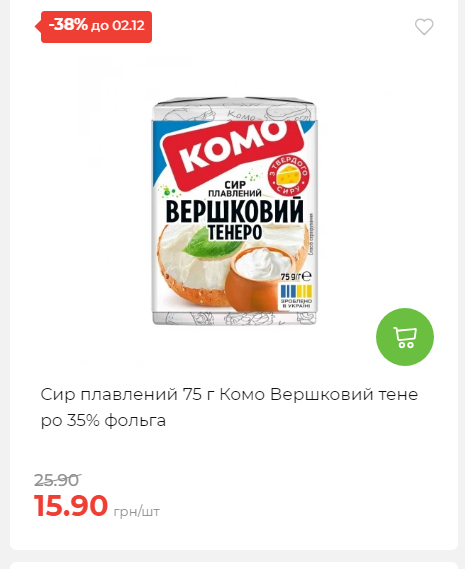Click the 'Зроблено в Україні' flag mark
Image resolution: width=465 pixels, height=569 pixels.
296,296
